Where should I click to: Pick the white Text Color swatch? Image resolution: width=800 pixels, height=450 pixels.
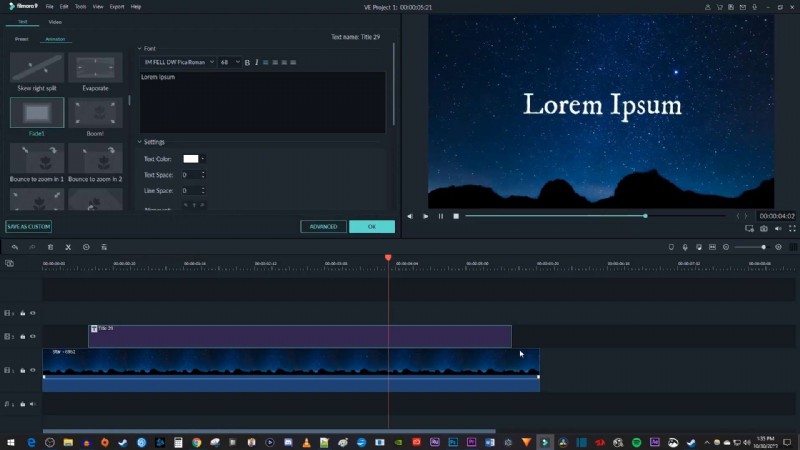point(191,159)
